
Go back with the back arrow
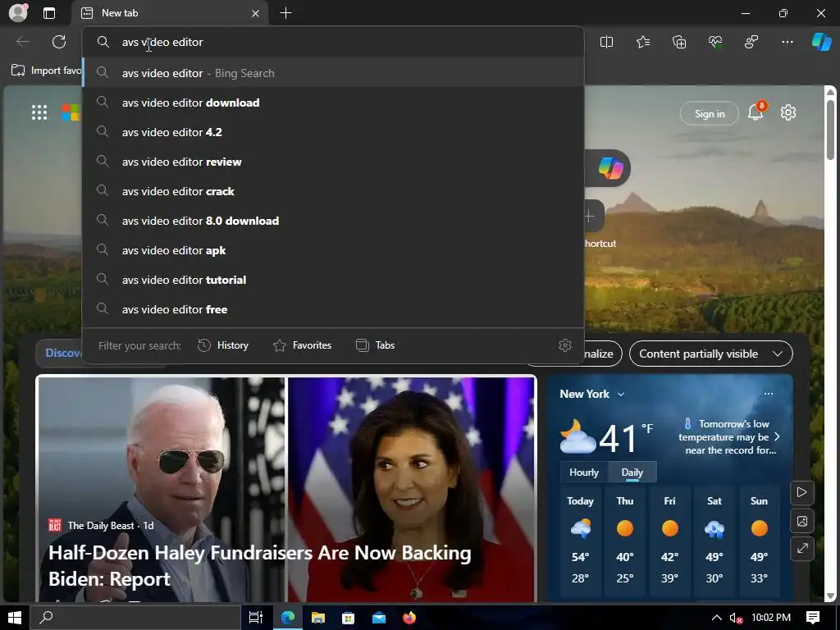22,42
